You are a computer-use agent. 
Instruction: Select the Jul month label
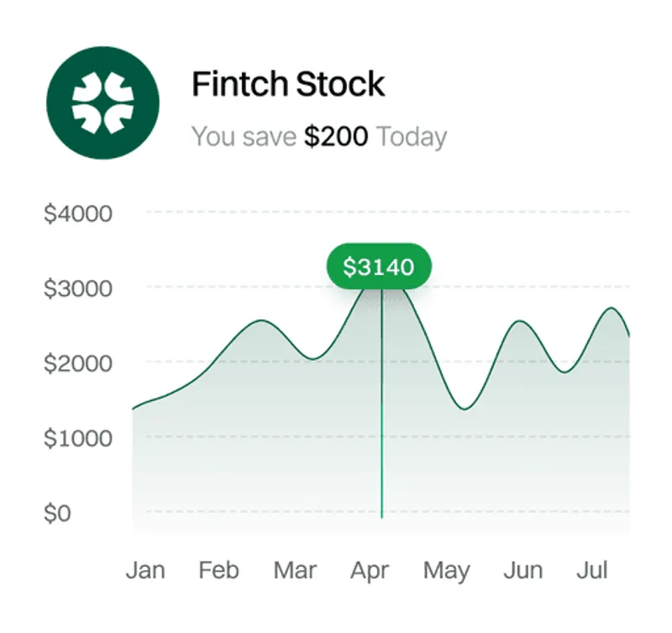click(592, 571)
